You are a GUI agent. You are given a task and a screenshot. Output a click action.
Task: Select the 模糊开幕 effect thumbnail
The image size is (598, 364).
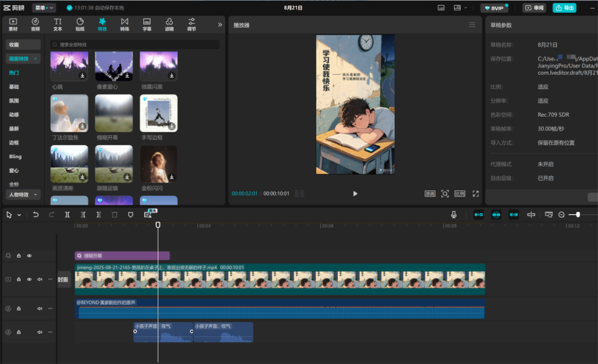114,113
